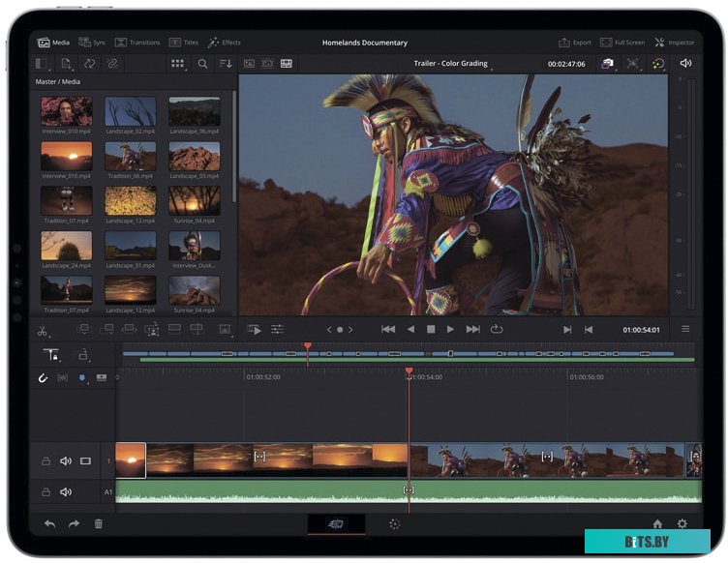
Task: Delete the selected clip with trash icon
Action: [x=99, y=524]
